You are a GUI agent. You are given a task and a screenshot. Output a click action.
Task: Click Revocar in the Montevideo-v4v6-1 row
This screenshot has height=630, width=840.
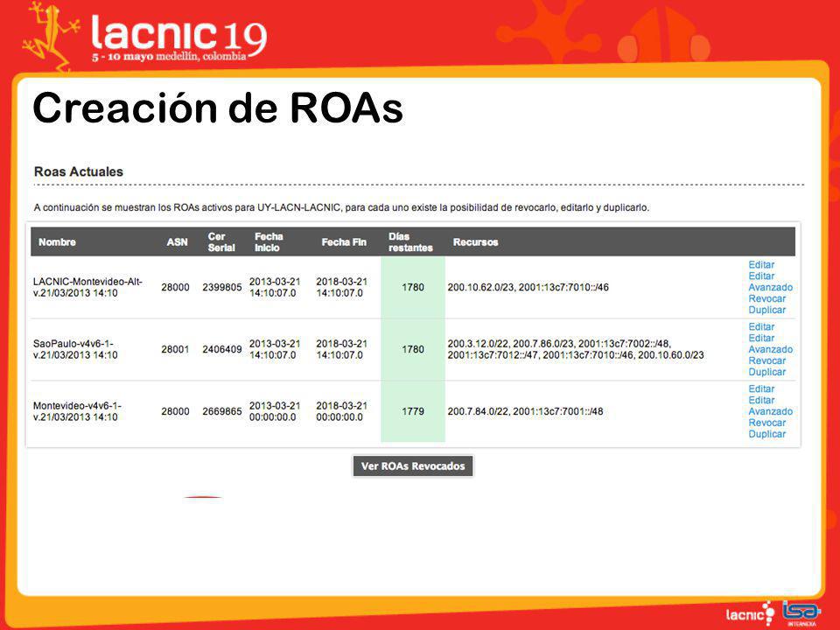tap(766, 423)
